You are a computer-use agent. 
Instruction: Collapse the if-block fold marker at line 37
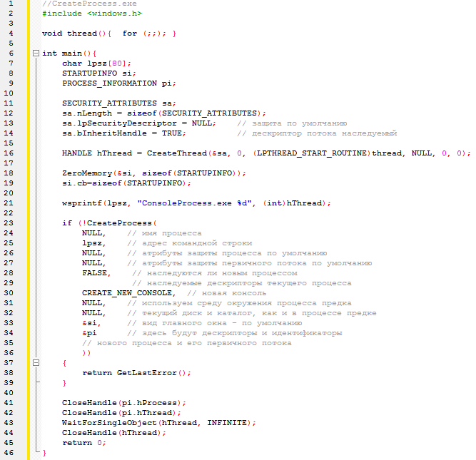(x=36, y=363)
